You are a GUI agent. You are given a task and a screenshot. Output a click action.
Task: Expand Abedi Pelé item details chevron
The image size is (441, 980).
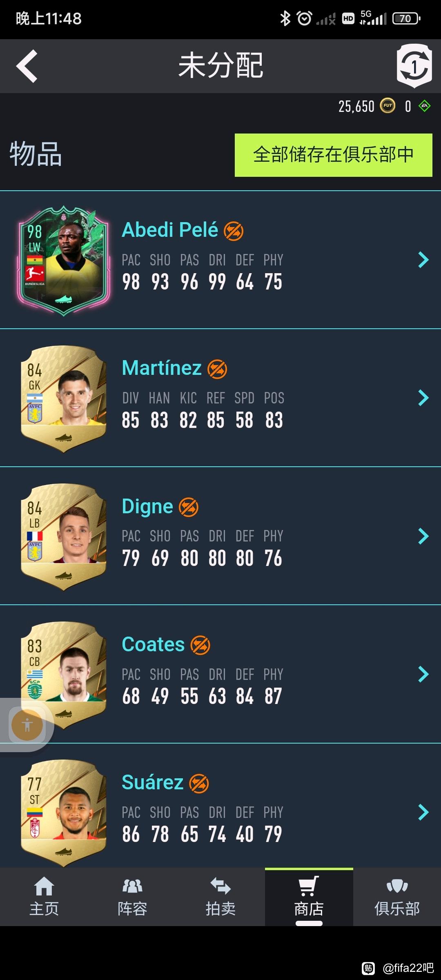(424, 260)
